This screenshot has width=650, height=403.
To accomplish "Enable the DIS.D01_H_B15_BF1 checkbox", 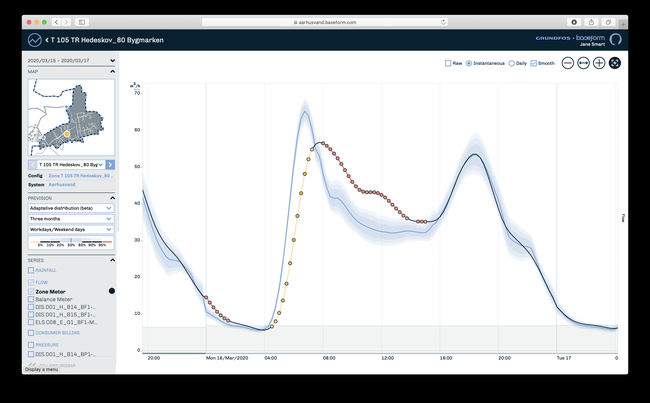I will click(31, 315).
